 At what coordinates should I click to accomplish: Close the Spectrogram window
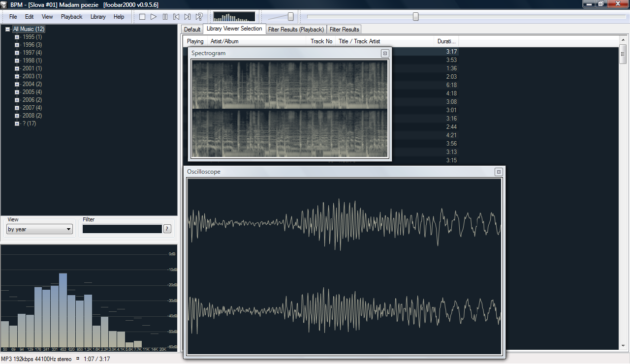coord(385,53)
